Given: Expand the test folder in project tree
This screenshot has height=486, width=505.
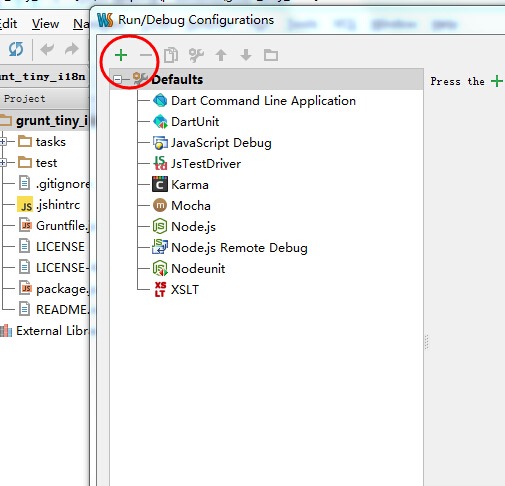Looking at the screenshot, I should pyautogui.click(x=3, y=163).
